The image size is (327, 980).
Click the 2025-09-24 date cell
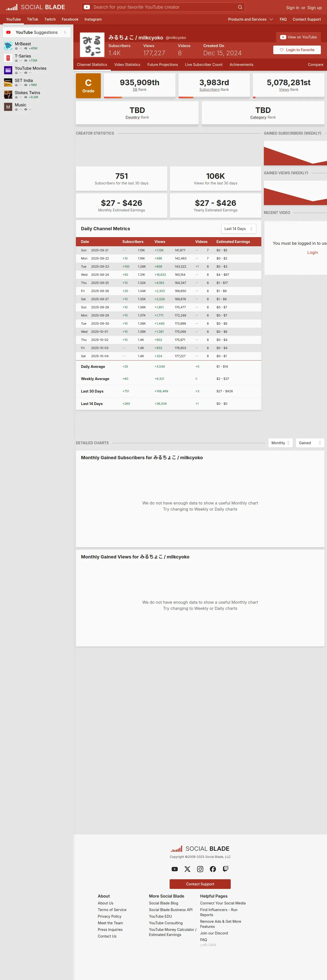100,275
